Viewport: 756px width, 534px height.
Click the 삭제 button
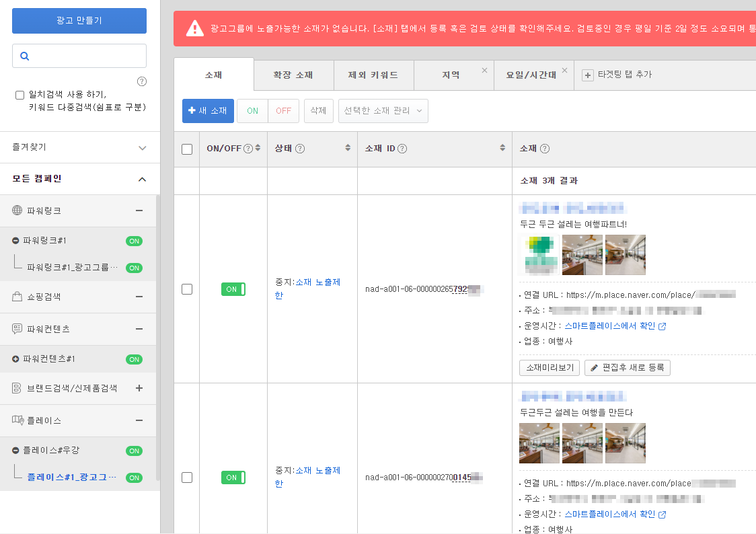[x=319, y=111]
